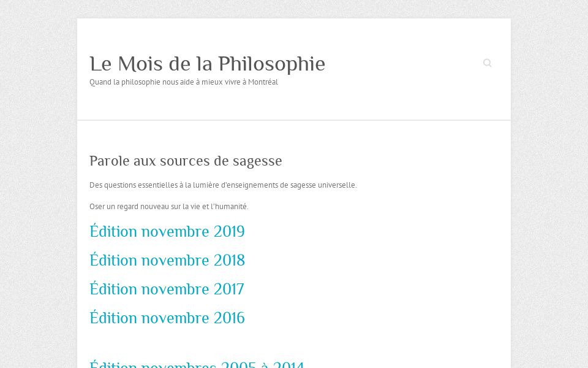This screenshot has height=368, width=588.
Task: Click the site title Le Mois de la Philosophie
Action: click(x=207, y=64)
